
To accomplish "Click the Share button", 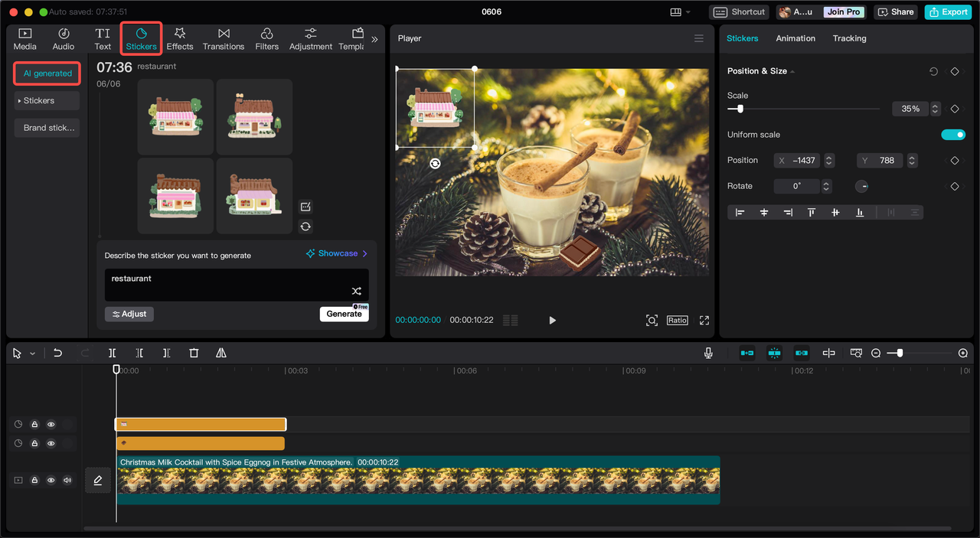I will pyautogui.click(x=895, y=11).
